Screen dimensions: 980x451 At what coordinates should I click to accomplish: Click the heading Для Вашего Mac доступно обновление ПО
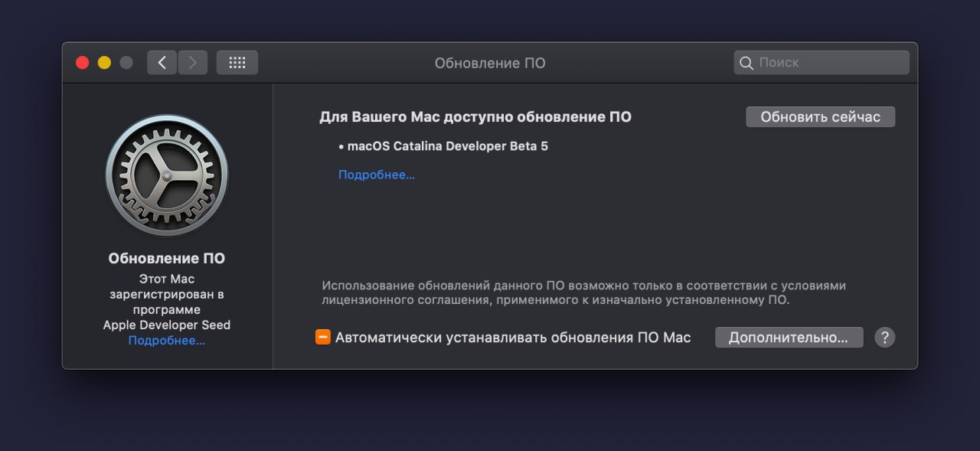pyautogui.click(x=475, y=117)
